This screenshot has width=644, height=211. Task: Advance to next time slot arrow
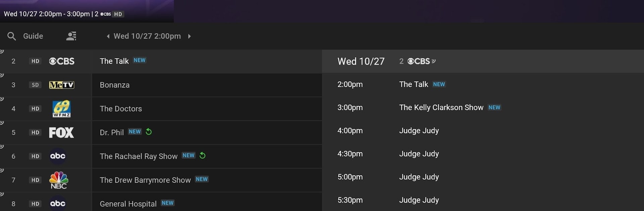coord(189,36)
